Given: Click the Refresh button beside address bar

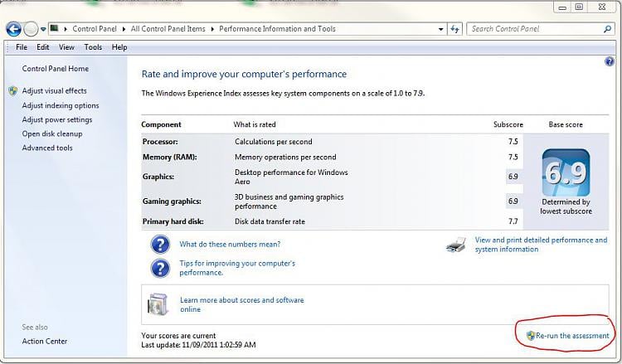Looking at the screenshot, I should coord(454,29).
